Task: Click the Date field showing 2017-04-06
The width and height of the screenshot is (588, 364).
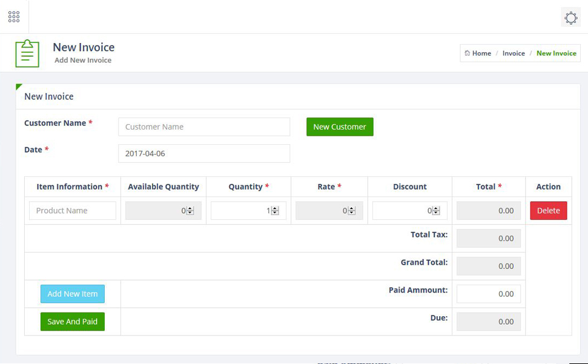Action: (204, 153)
